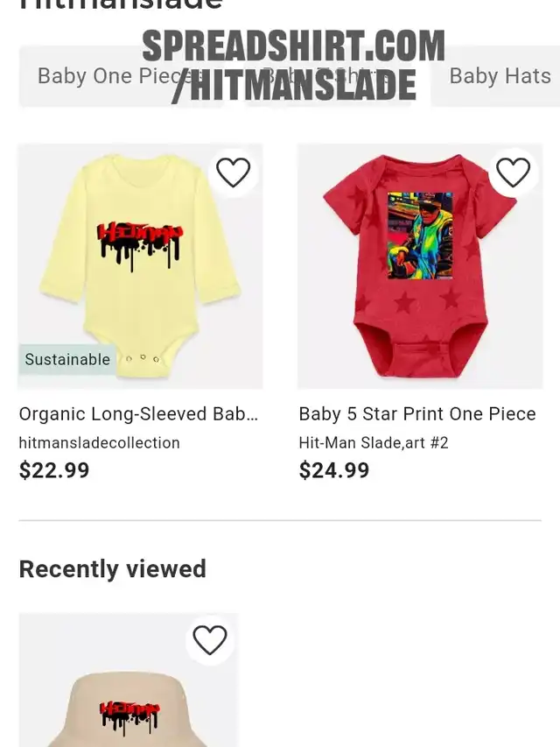Open the middle Baby T-Shirts category tab
Image resolution: width=560 pixels, height=747 pixels.
pyautogui.click(x=327, y=76)
